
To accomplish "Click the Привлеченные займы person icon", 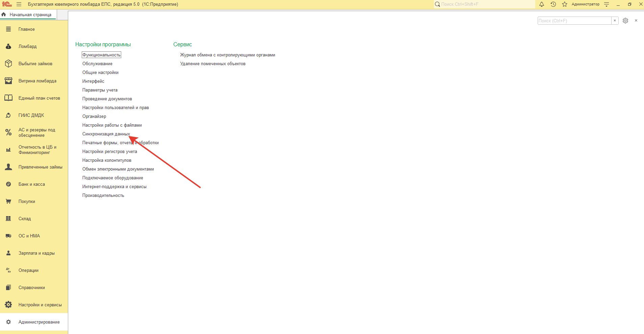I will [8, 167].
